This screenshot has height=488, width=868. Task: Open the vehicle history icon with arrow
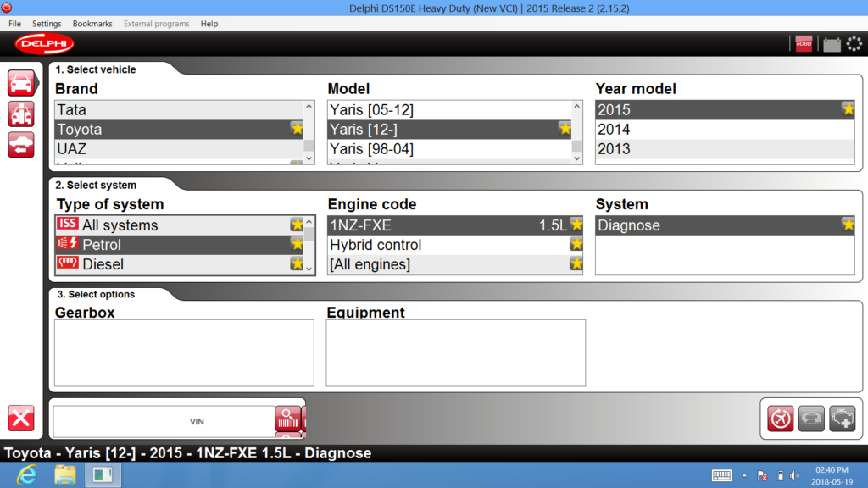[21, 145]
